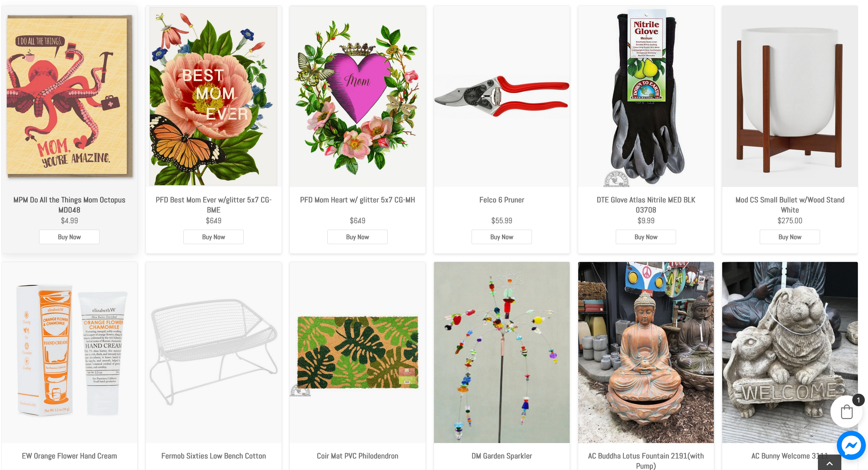Buy the Felco 6 Pruner now
This screenshot has width=868, height=470.
click(x=501, y=237)
